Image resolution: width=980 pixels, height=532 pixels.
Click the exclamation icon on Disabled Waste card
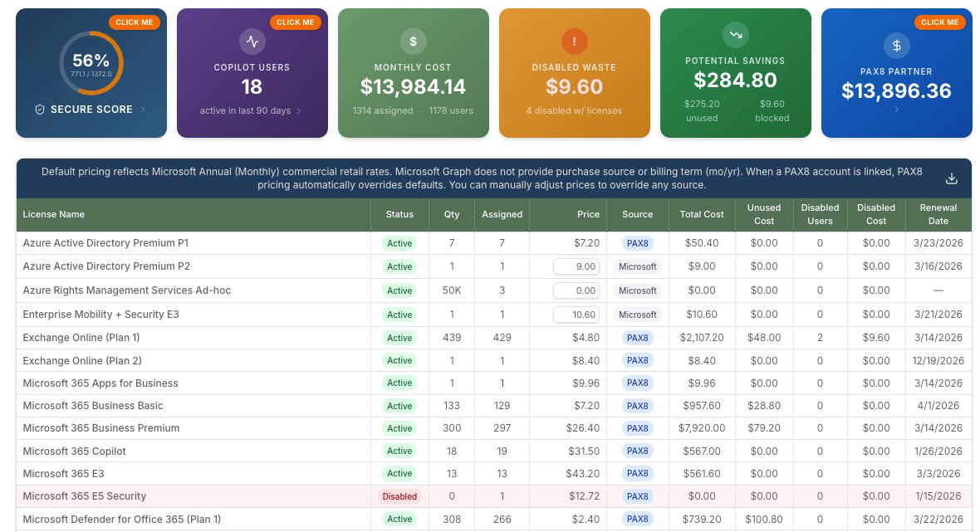575,41
